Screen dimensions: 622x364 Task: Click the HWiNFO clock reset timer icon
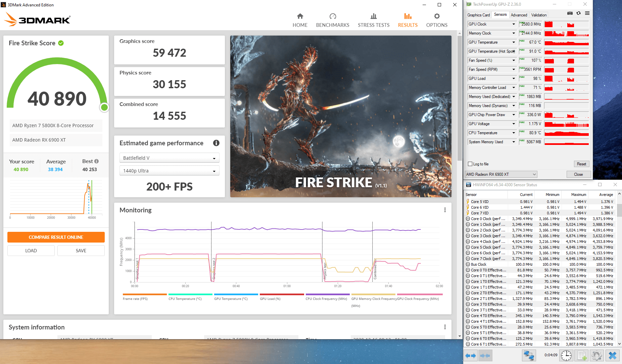(x=566, y=356)
